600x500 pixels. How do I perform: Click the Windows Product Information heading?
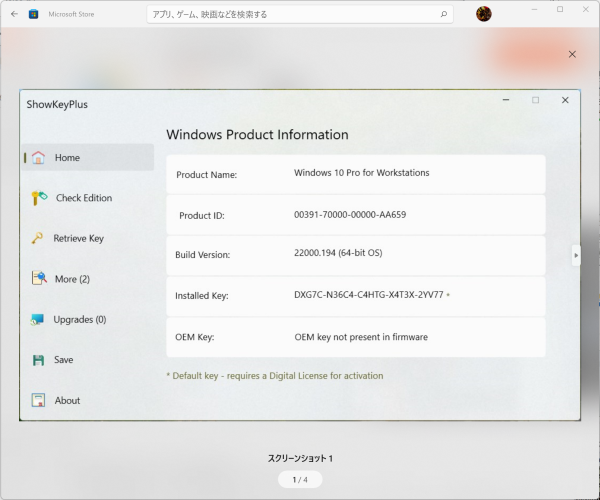click(257, 135)
